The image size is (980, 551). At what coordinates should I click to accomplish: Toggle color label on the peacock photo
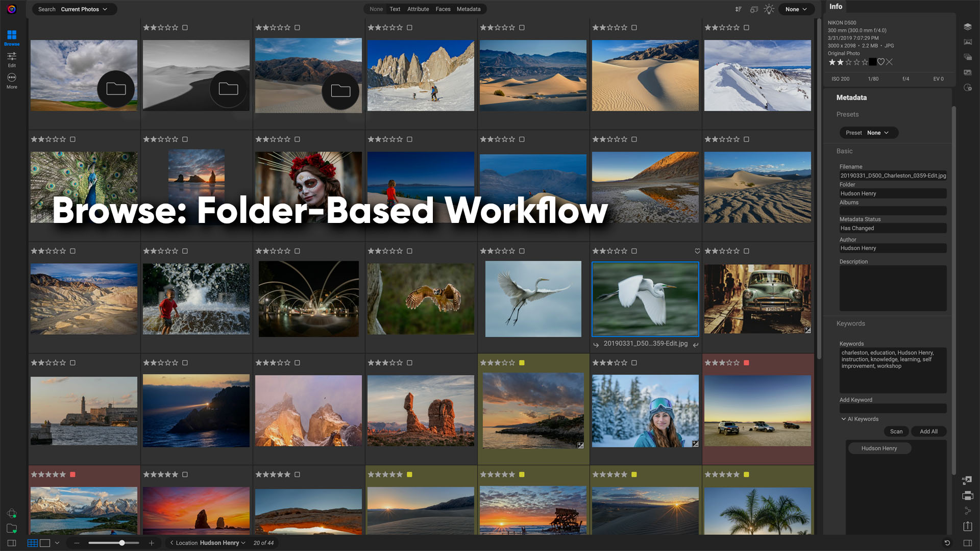click(72, 139)
